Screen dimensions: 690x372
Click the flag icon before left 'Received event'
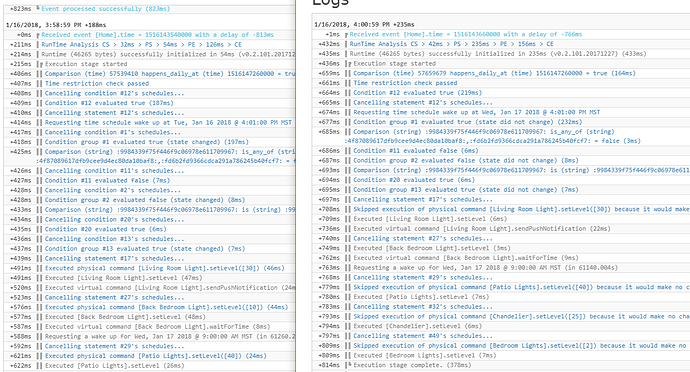pyautogui.click(x=38, y=35)
